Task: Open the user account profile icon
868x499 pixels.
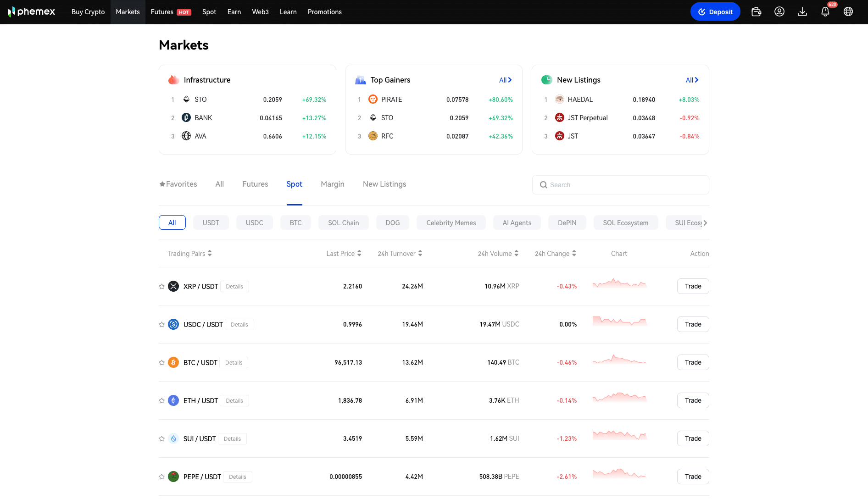Action: 779,12
